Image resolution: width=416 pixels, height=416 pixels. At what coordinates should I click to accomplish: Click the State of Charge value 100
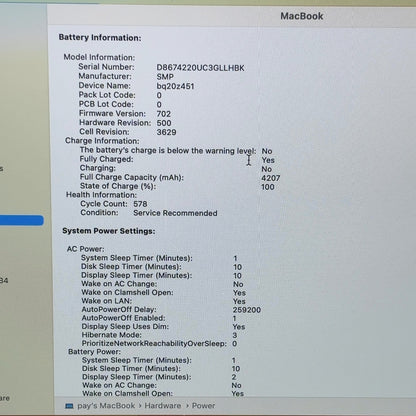pyautogui.click(x=268, y=187)
